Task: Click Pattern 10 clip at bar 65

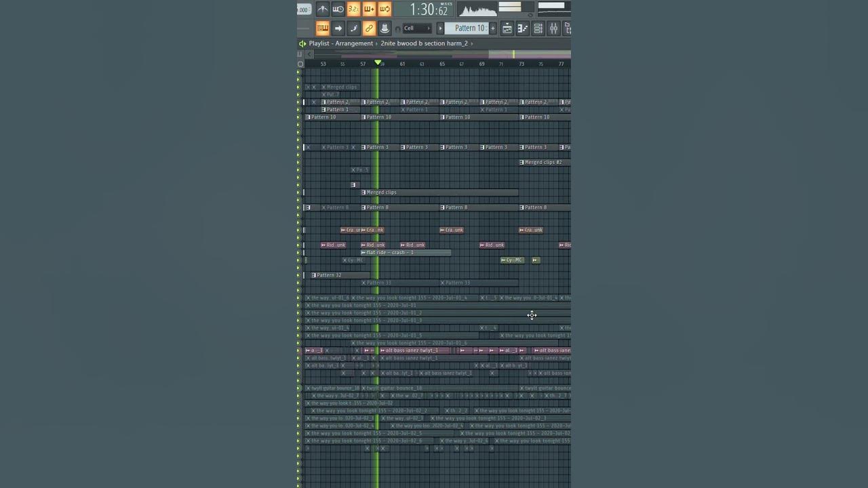Action: pyautogui.click(x=479, y=117)
